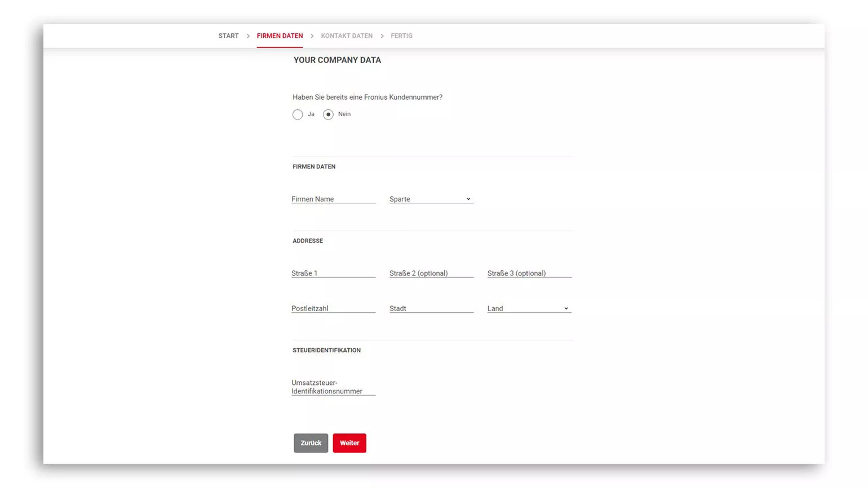Click the Stadt input field
868x488 pixels.
click(x=431, y=308)
